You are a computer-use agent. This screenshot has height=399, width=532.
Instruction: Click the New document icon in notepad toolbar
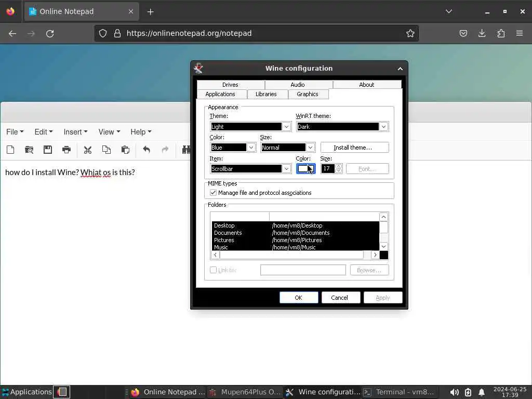click(10, 150)
